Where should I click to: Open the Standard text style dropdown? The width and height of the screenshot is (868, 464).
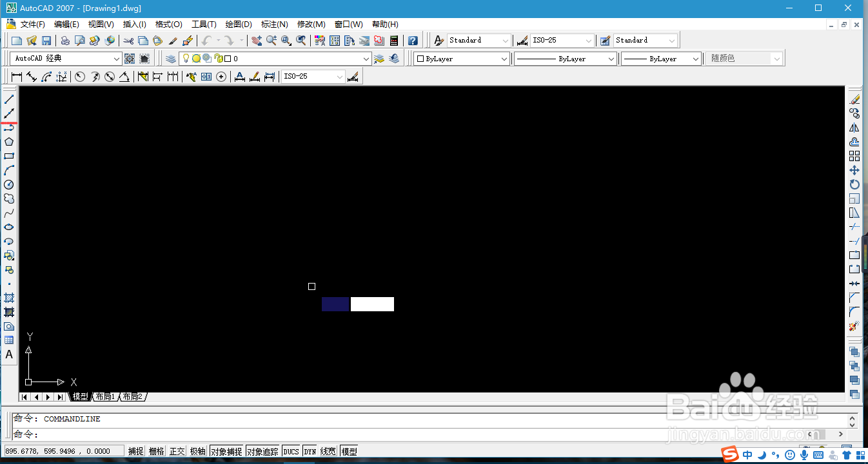click(506, 41)
